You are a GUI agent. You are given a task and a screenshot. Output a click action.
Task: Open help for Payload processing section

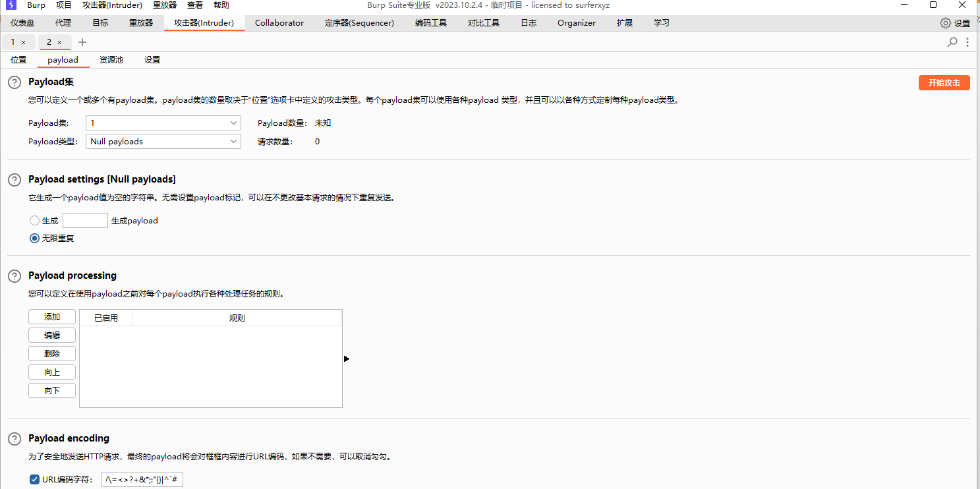(14, 275)
